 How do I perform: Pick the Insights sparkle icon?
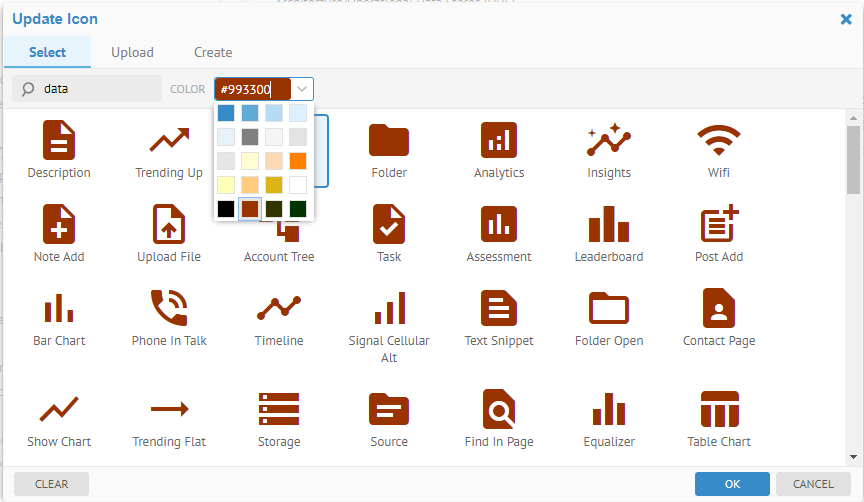click(x=608, y=141)
